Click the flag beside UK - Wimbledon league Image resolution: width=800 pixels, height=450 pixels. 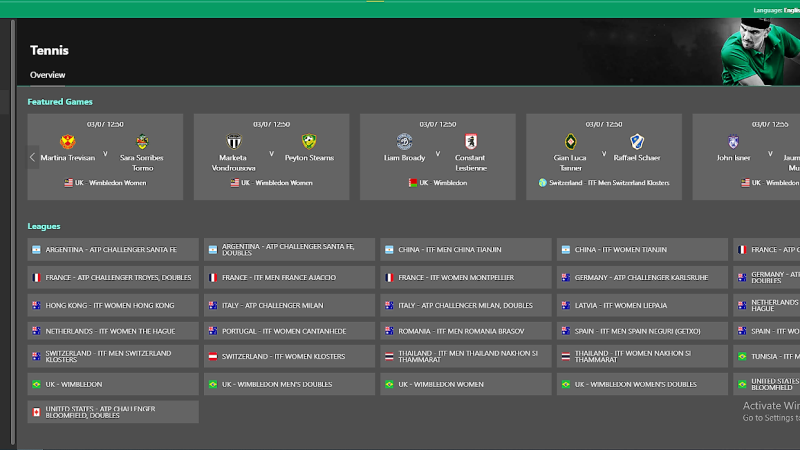tap(37, 384)
